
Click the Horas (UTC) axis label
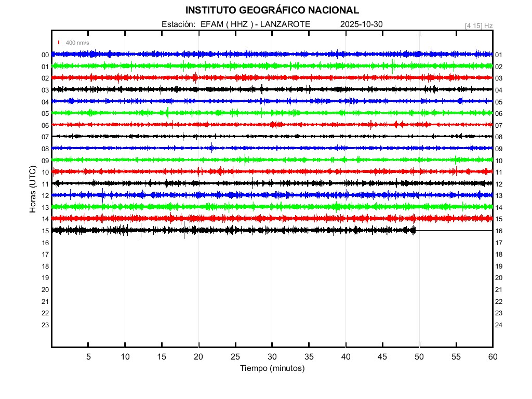[32, 189]
